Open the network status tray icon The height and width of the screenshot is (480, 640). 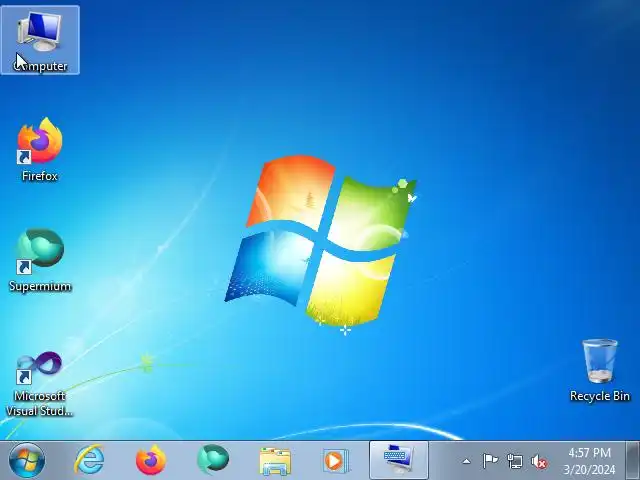515,461
